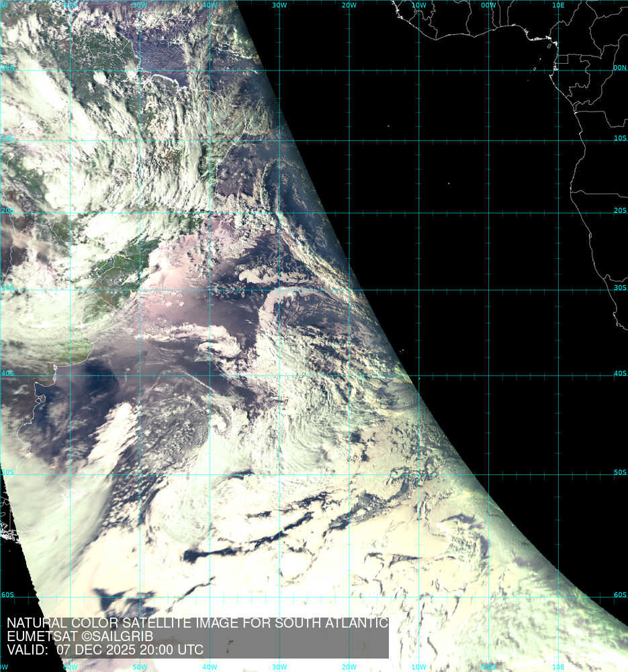
Task: Select the 40S latitude label on right edge
Action: [x=619, y=374]
